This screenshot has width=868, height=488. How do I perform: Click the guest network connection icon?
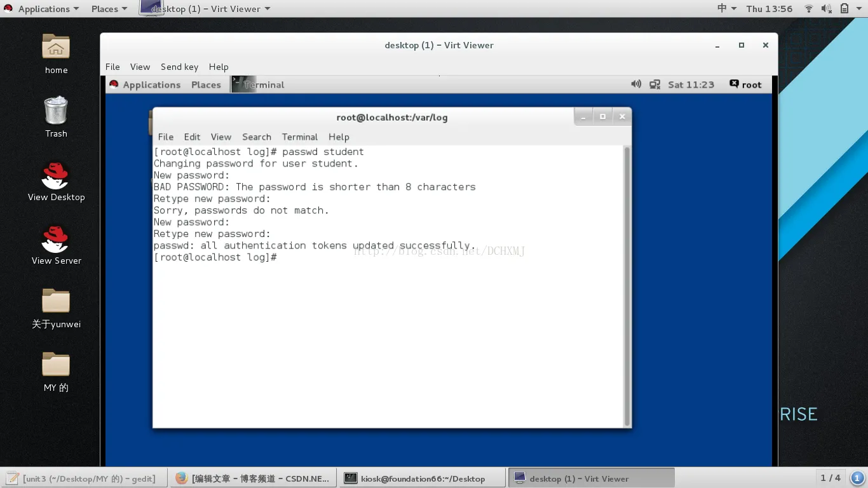click(x=654, y=85)
